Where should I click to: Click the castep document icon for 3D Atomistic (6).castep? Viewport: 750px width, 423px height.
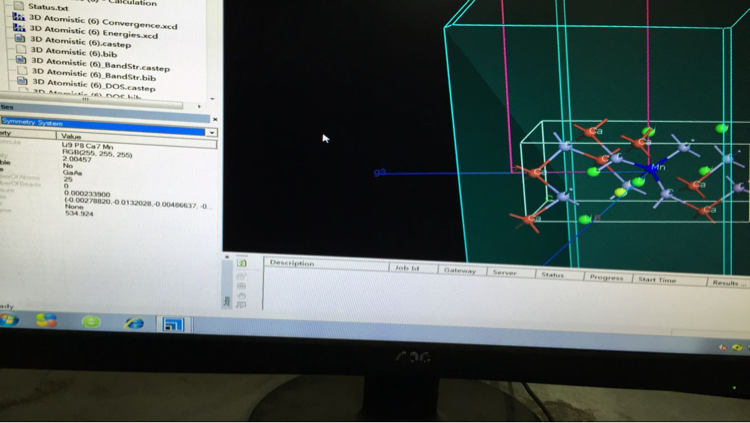coord(20,38)
